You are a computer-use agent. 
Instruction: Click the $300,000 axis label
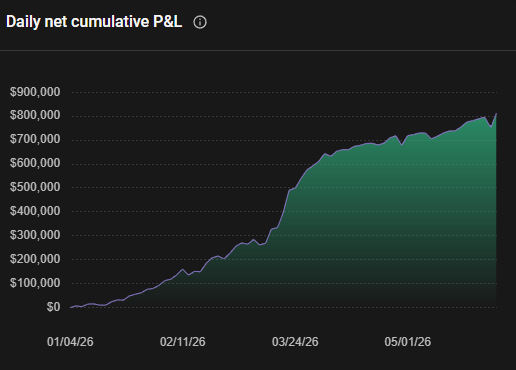[35, 235]
